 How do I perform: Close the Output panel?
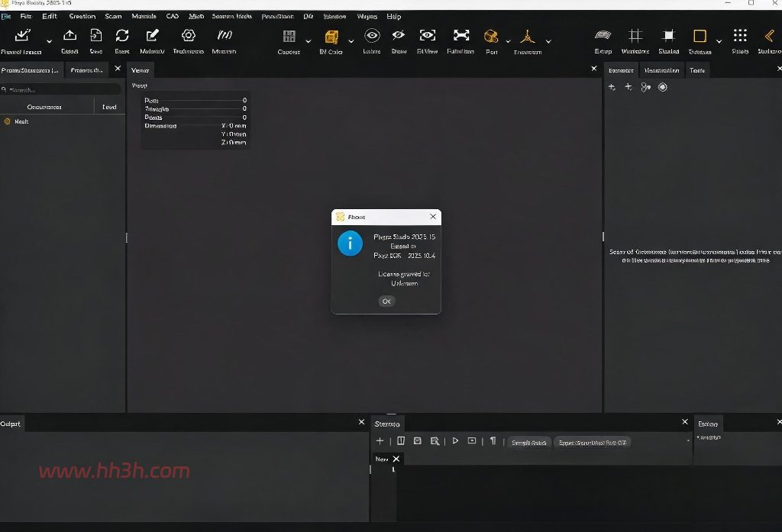(x=361, y=422)
